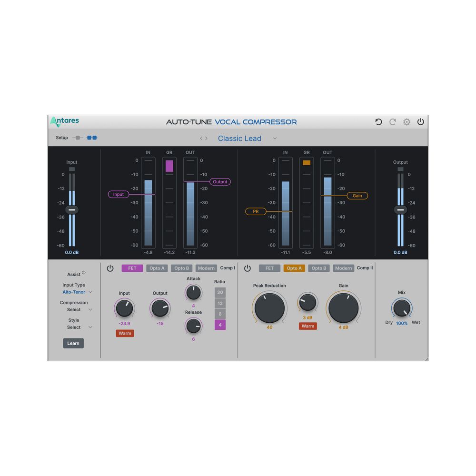This screenshot has height=476, width=476.
Task: Click the next preset arrow
Action: (207, 139)
